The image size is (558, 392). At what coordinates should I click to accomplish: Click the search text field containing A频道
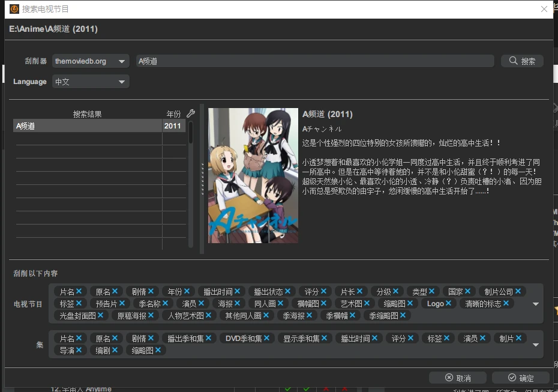tap(315, 61)
